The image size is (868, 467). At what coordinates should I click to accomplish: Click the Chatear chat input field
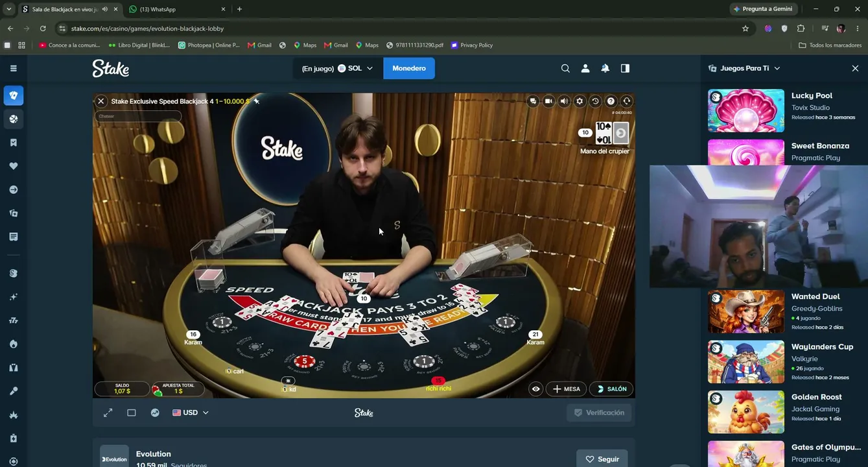[138, 116]
